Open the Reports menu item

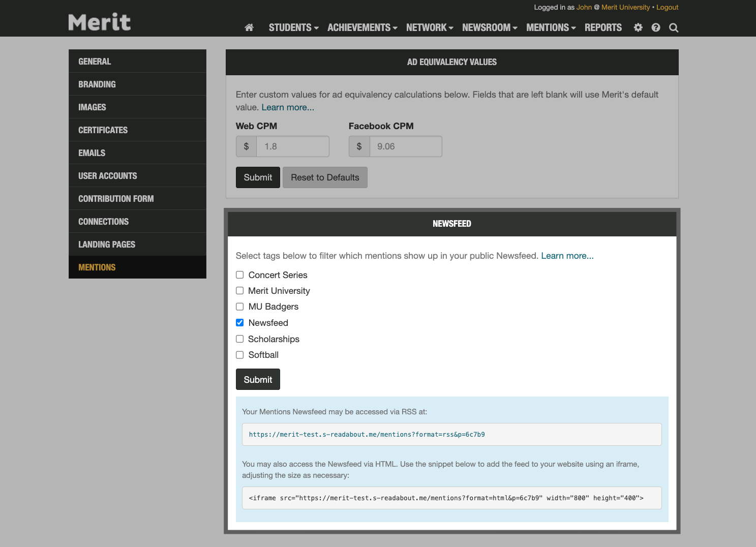tap(603, 27)
